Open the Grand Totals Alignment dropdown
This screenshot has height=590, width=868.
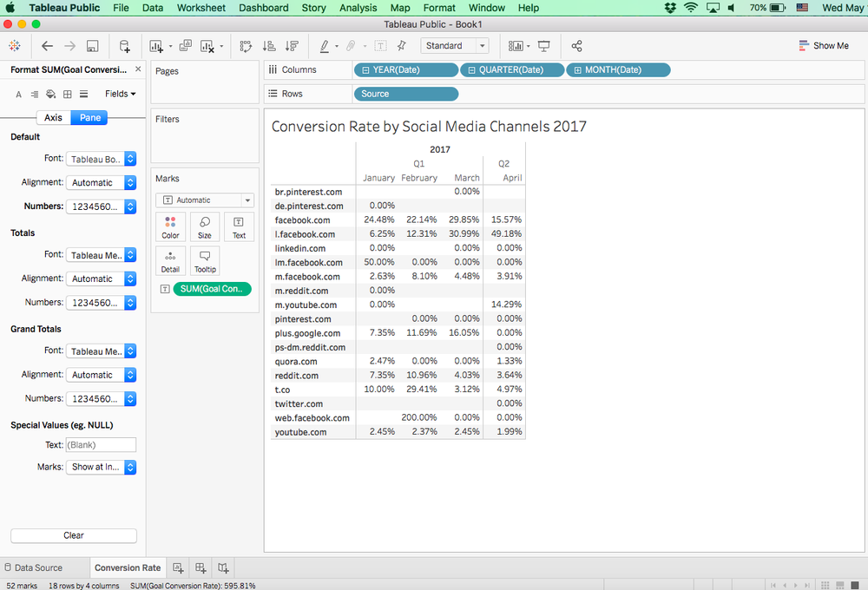coord(101,375)
